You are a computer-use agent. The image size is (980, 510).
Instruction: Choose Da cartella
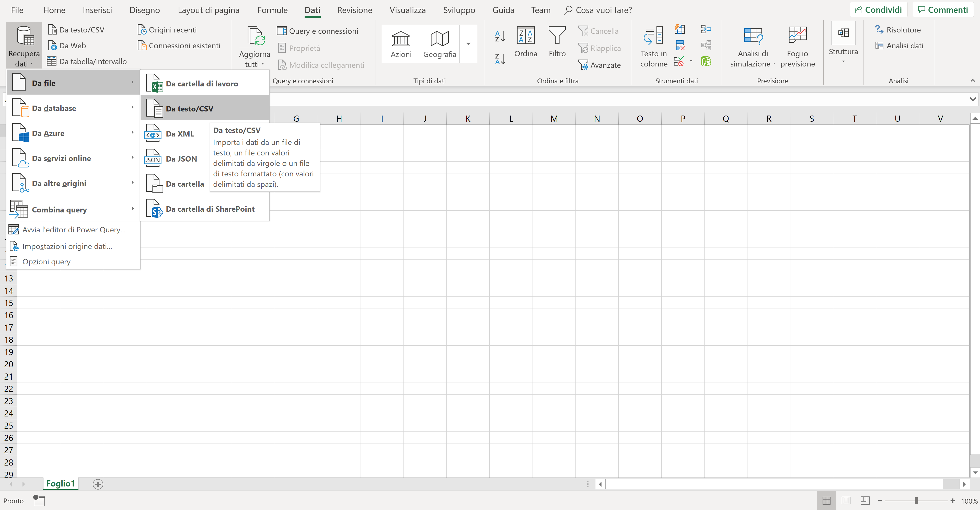tap(175, 184)
